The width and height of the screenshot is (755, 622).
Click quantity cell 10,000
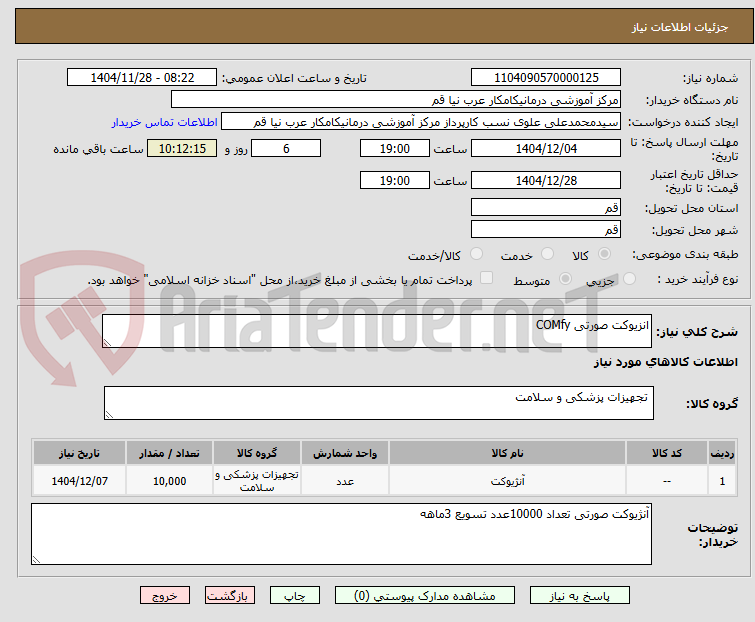click(x=169, y=480)
